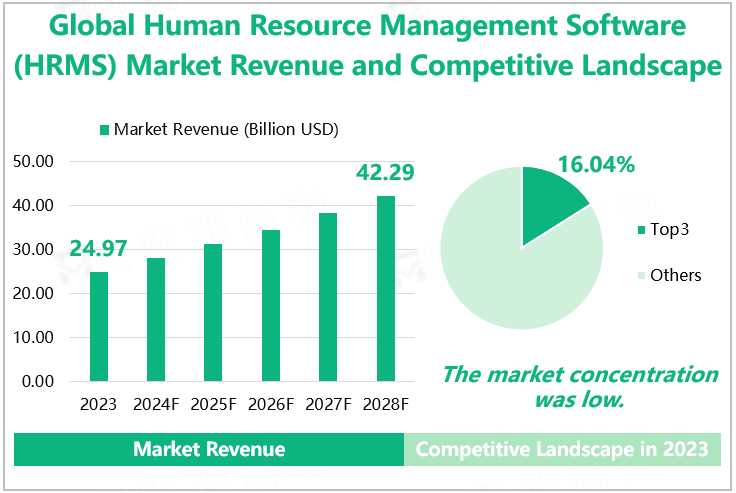
Task: Select the 2027F revenue bar
Action: click(x=328, y=297)
